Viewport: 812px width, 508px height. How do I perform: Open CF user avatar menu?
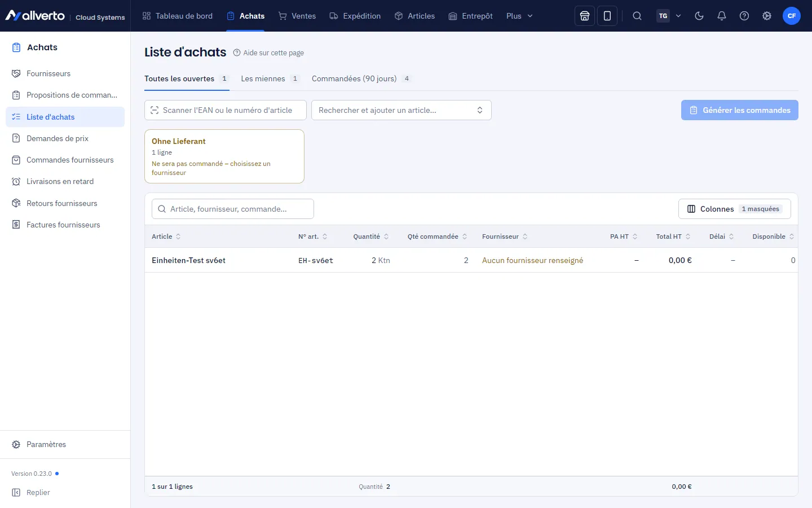click(792, 16)
